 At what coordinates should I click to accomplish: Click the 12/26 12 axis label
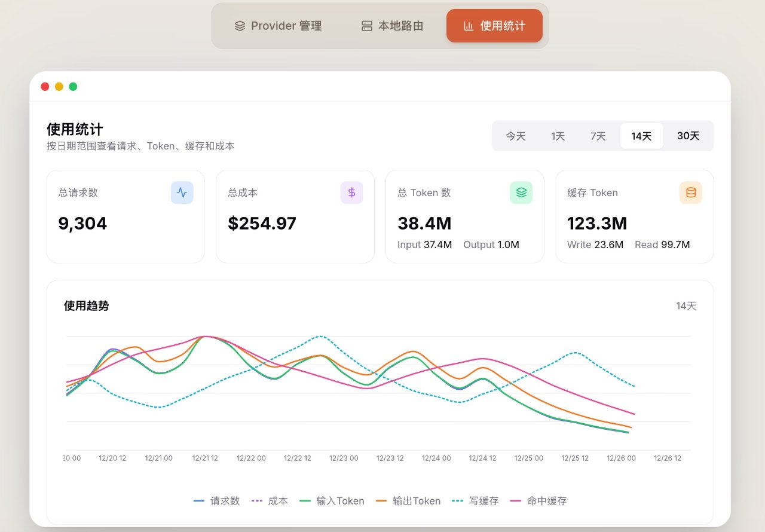(x=668, y=458)
